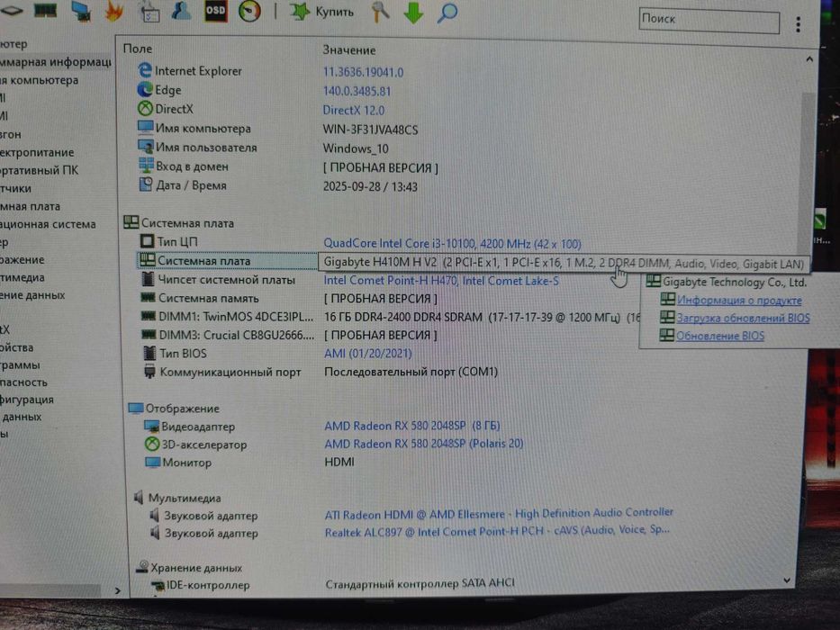This screenshot has height=630, width=840.
Task: Open the three-dot menu beside search
Action: tap(799, 23)
